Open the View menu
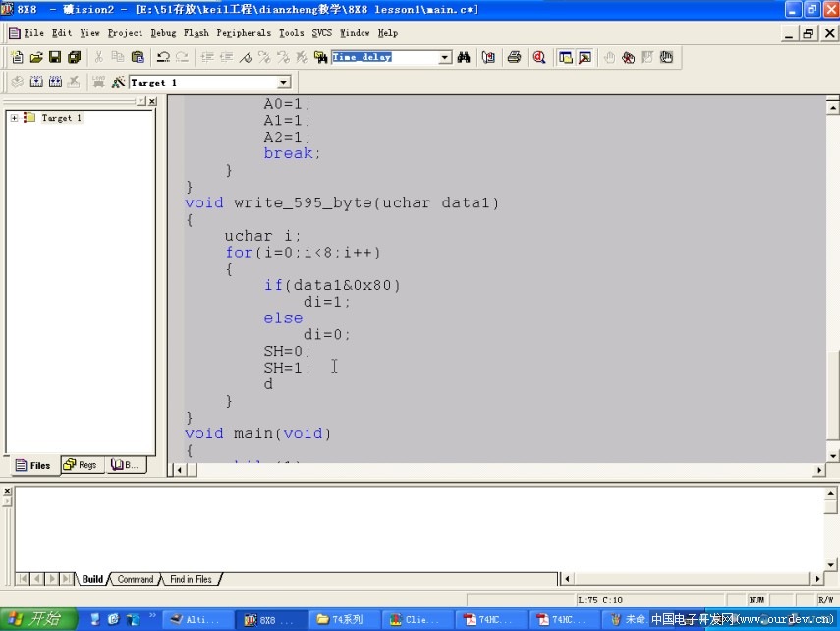 tap(90, 33)
